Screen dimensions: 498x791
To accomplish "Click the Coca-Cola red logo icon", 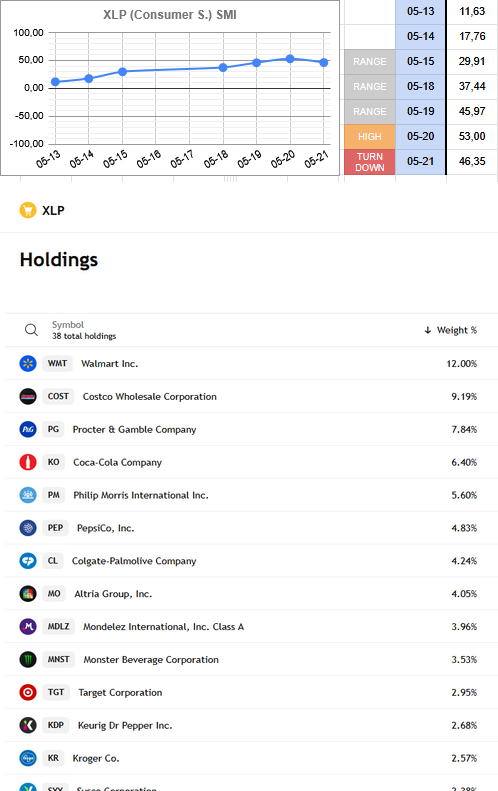I will [x=28, y=462].
